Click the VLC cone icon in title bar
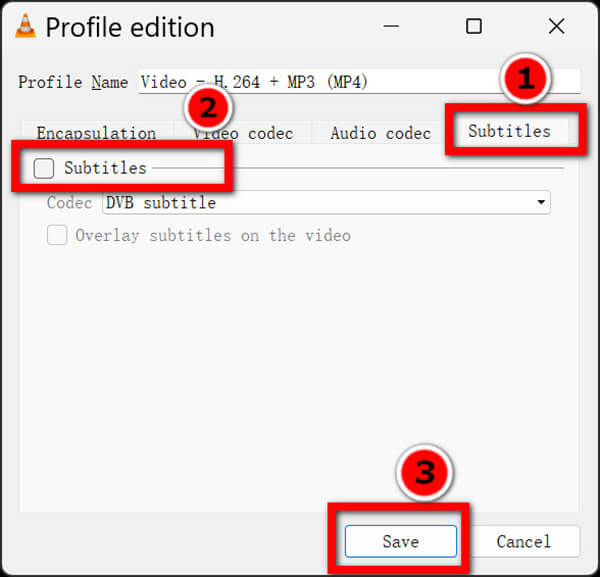Image resolution: width=600 pixels, height=577 pixels. tap(26, 26)
